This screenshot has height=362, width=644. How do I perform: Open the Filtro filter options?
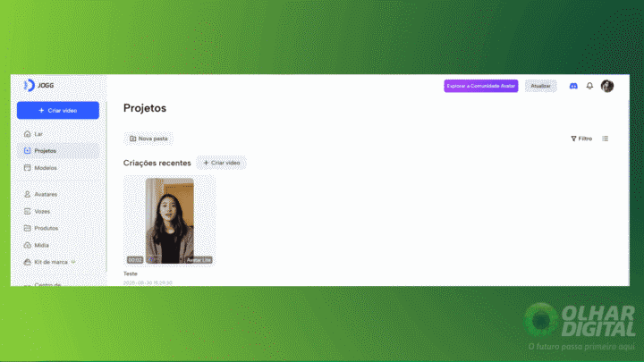(x=581, y=139)
